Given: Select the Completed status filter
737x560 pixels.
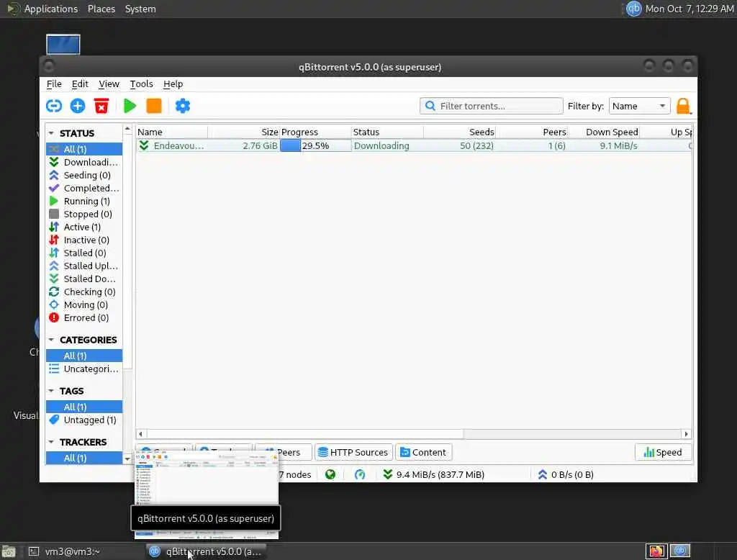Looking at the screenshot, I should coord(84,188).
